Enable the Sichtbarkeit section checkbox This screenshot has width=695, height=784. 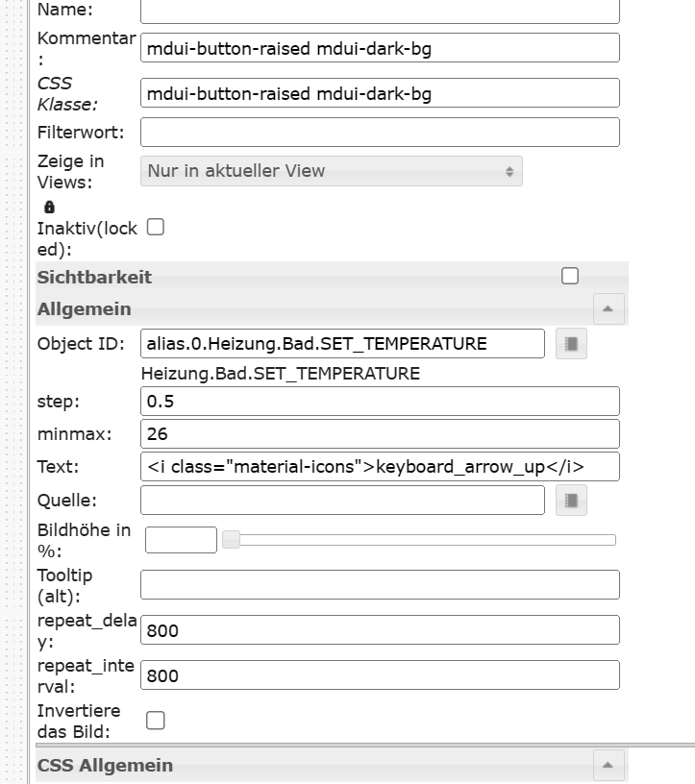pos(570,277)
